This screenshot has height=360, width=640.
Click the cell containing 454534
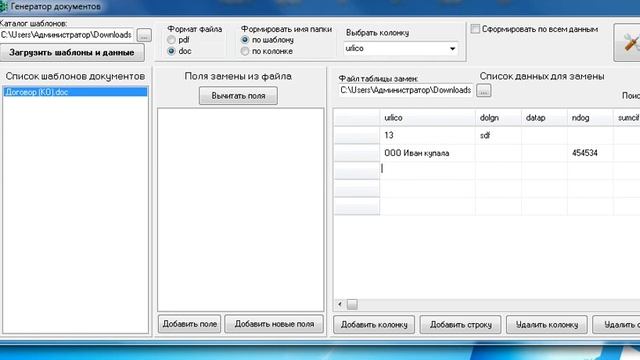(590, 153)
